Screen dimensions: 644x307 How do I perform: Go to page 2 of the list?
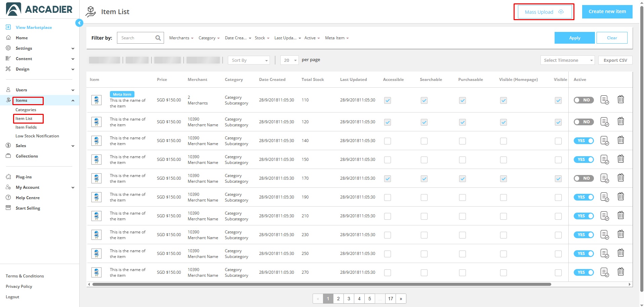click(x=338, y=299)
